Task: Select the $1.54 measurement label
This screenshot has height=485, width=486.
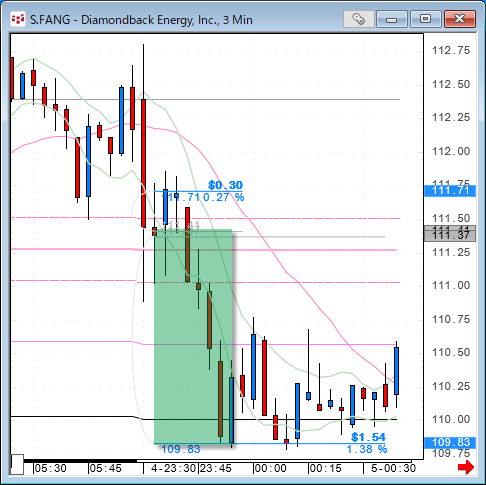Action: [368, 437]
